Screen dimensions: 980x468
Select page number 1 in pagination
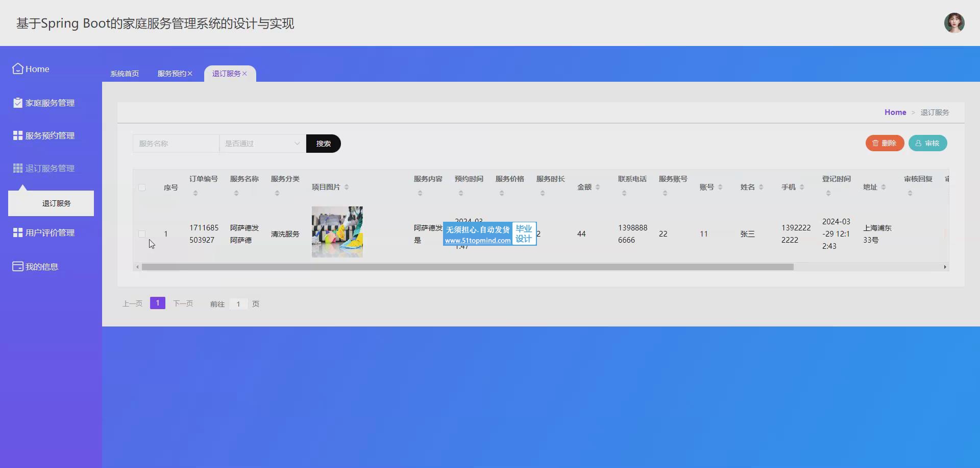158,303
